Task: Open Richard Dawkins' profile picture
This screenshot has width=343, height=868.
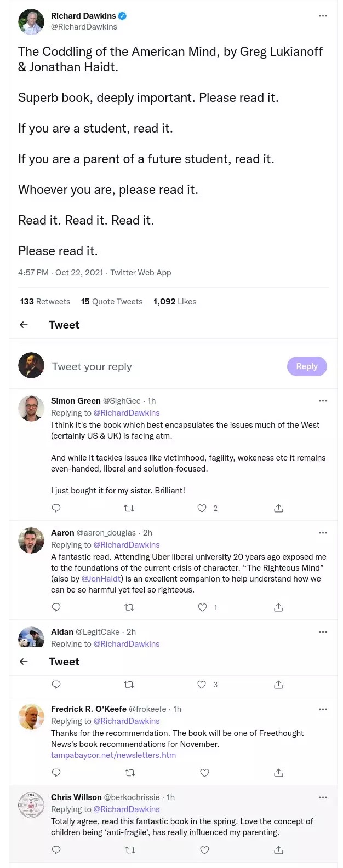Action: coord(31,22)
